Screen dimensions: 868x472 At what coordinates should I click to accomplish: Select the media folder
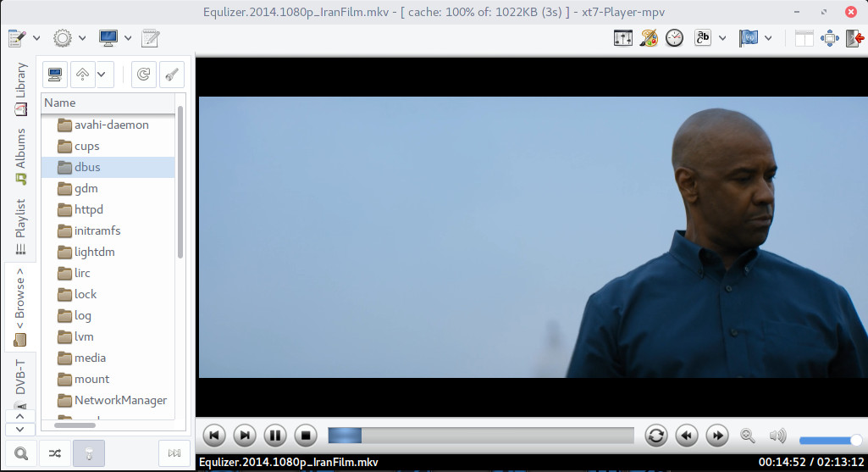tap(108, 358)
